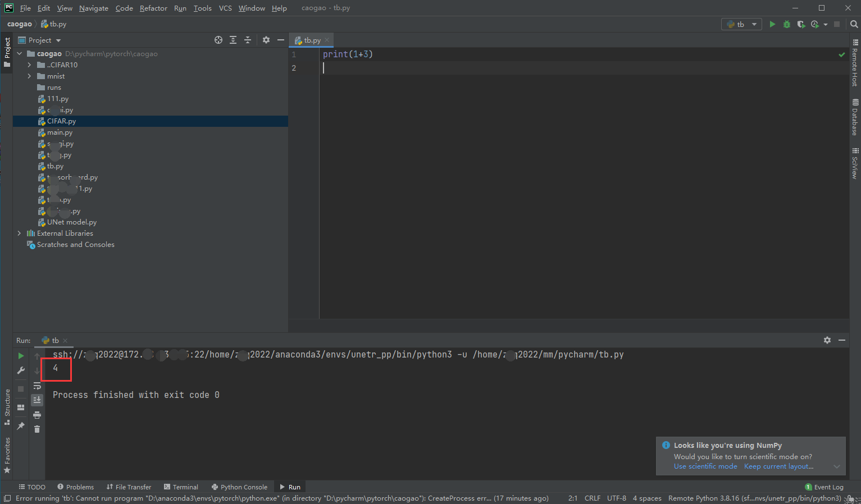Image resolution: width=861 pixels, height=504 pixels.
Task: Open the Tools menu
Action: 203,8
